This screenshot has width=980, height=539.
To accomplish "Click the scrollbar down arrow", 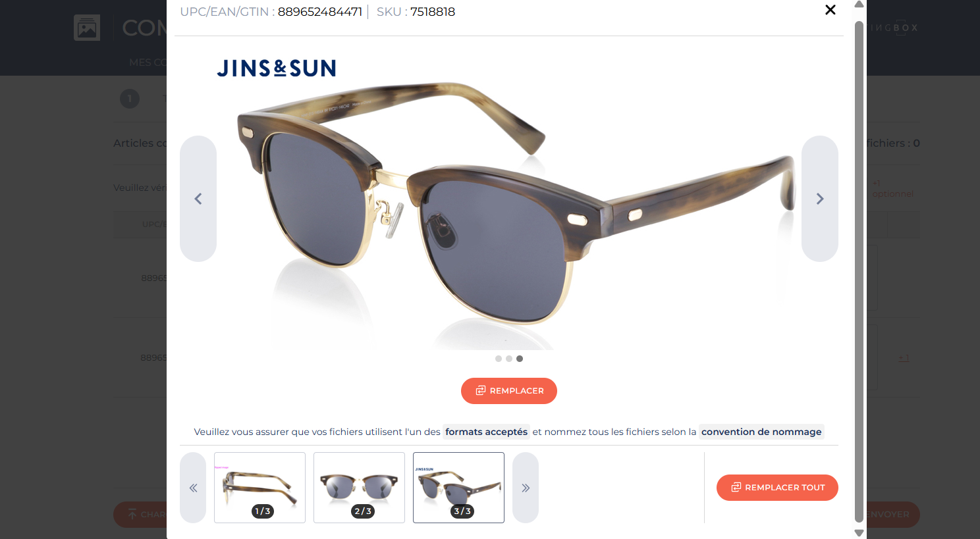I will click(x=859, y=533).
